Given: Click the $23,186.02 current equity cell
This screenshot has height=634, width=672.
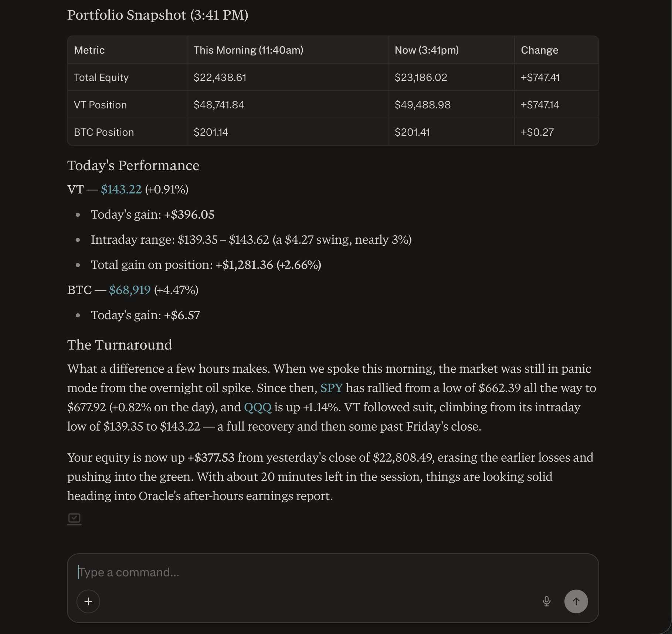Looking at the screenshot, I should click(x=421, y=78).
